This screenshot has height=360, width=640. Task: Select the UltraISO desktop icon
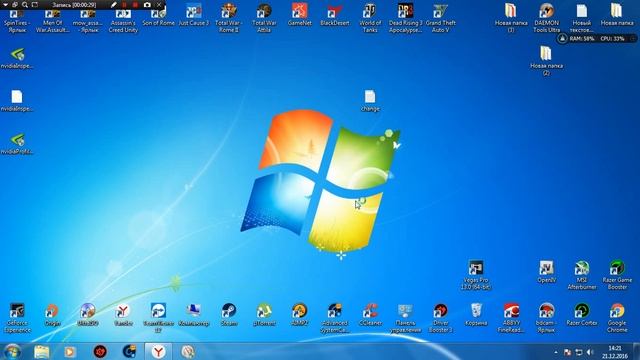coord(87,314)
